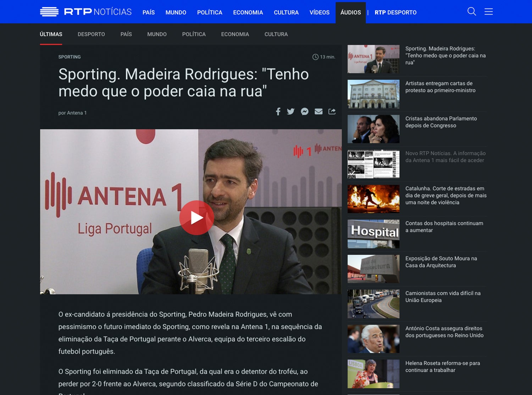
Task: Open the POLÍTICA menu item
Action: point(210,12)
